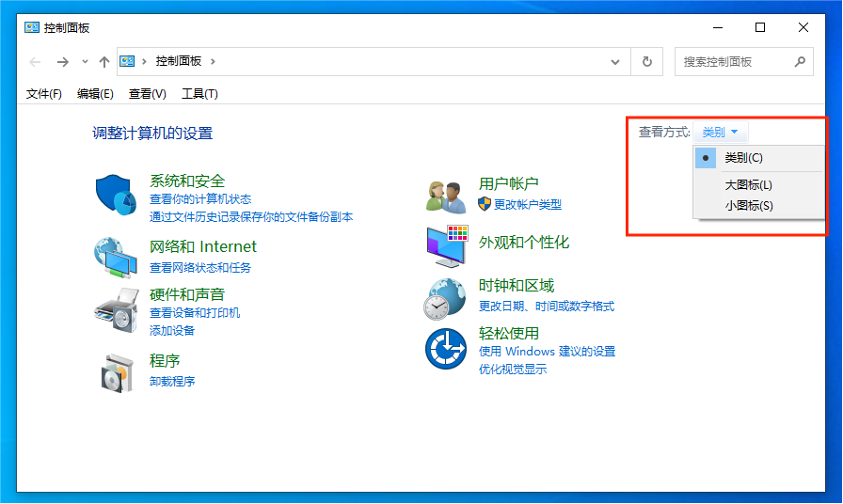843x504 pixels.
Task: Click the 轻松使用 ease of access icon
Action: coord(446,348)
